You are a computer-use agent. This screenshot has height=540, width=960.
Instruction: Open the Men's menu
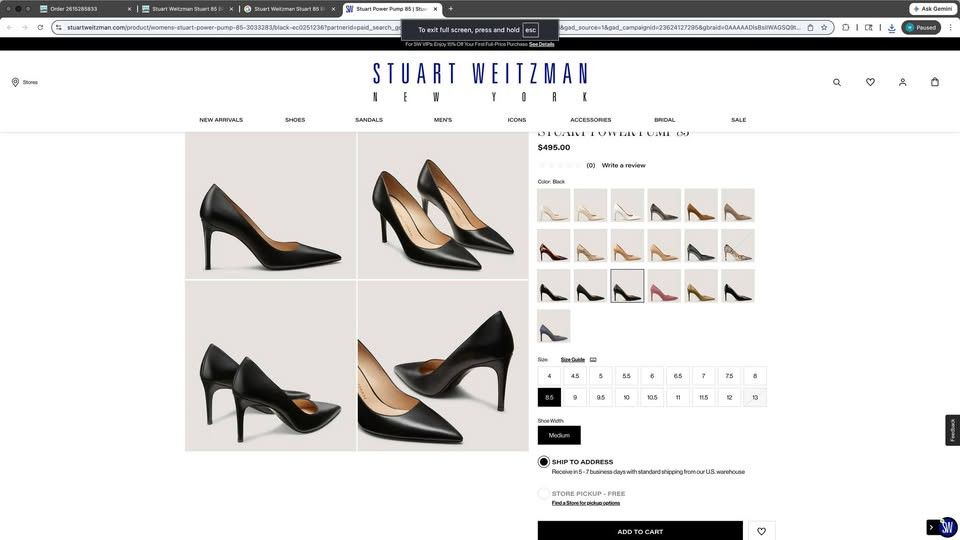click(x=443, y=120)
